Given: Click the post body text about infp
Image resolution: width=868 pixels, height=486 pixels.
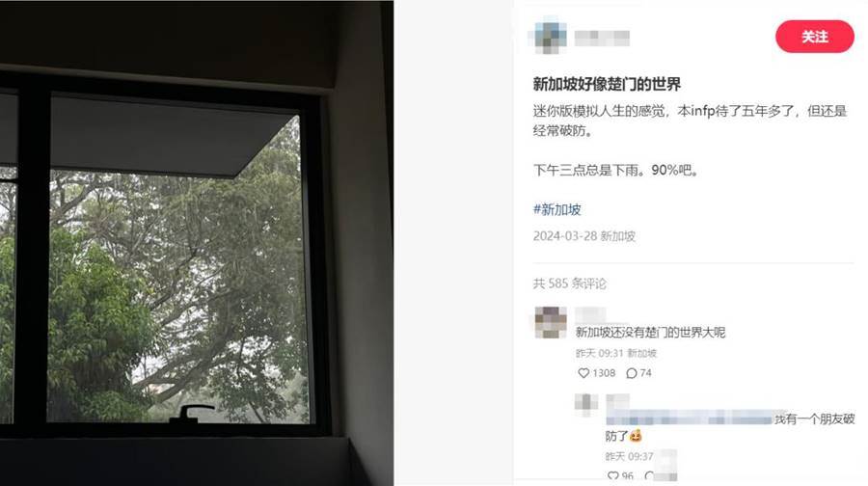Looking at the screenshot, I should [690, 121].
